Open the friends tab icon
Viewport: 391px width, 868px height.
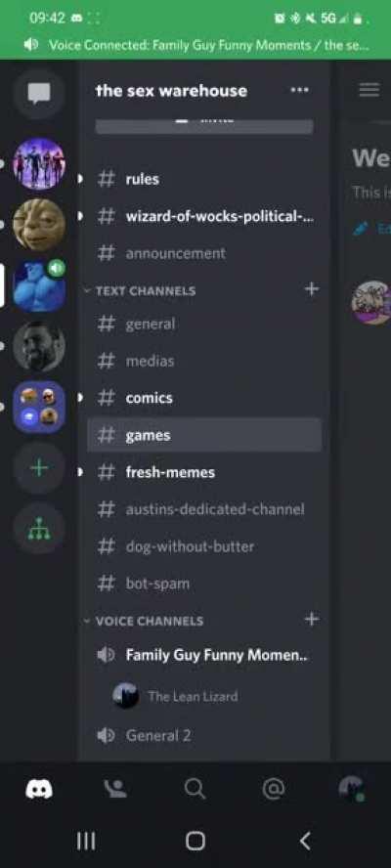[x=115, y=788]
